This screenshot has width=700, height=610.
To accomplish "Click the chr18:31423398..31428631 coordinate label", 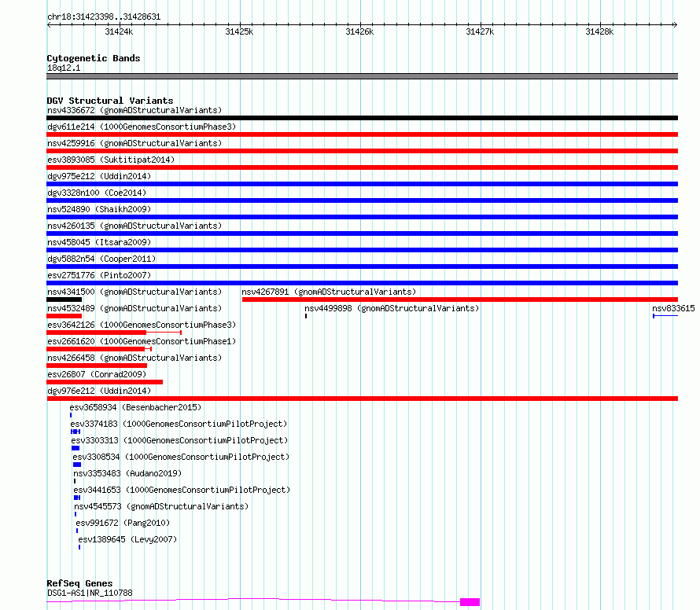I will (104, 17).
